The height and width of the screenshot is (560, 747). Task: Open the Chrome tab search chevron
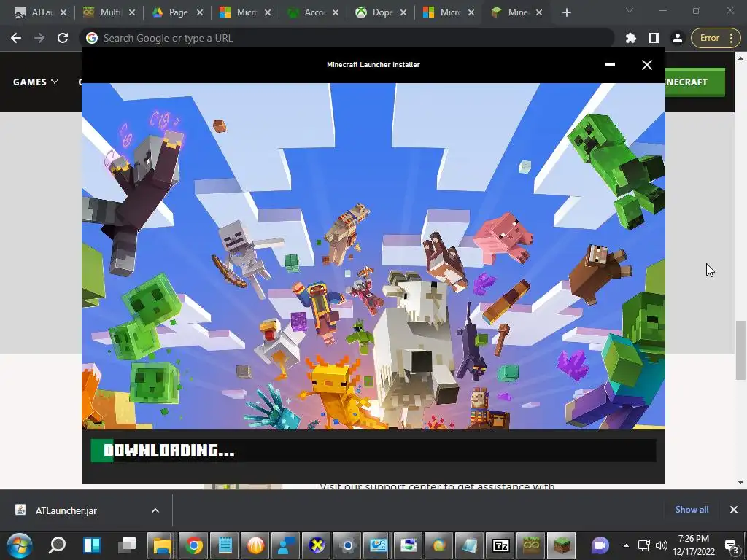630,10
